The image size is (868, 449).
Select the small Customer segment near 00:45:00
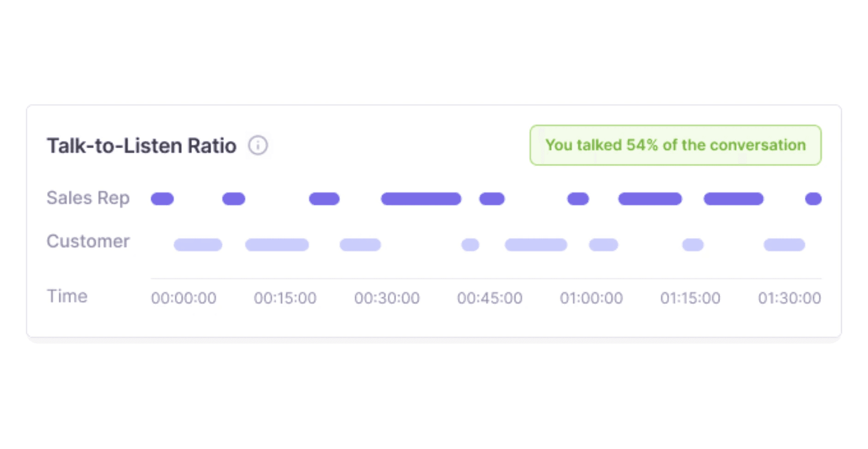(x=470, y=245)
